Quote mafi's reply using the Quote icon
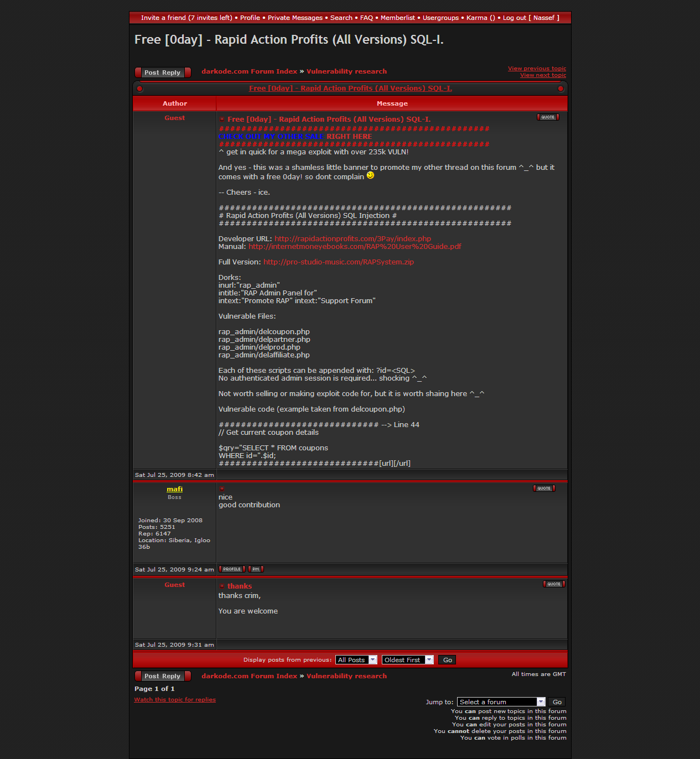 [x=544, y=488]
